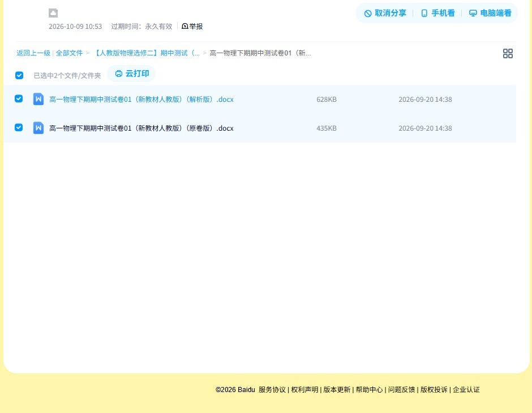532x413 pixels.
Task: Open 手机看 mobile view option
Action: [x=437, y=13]
